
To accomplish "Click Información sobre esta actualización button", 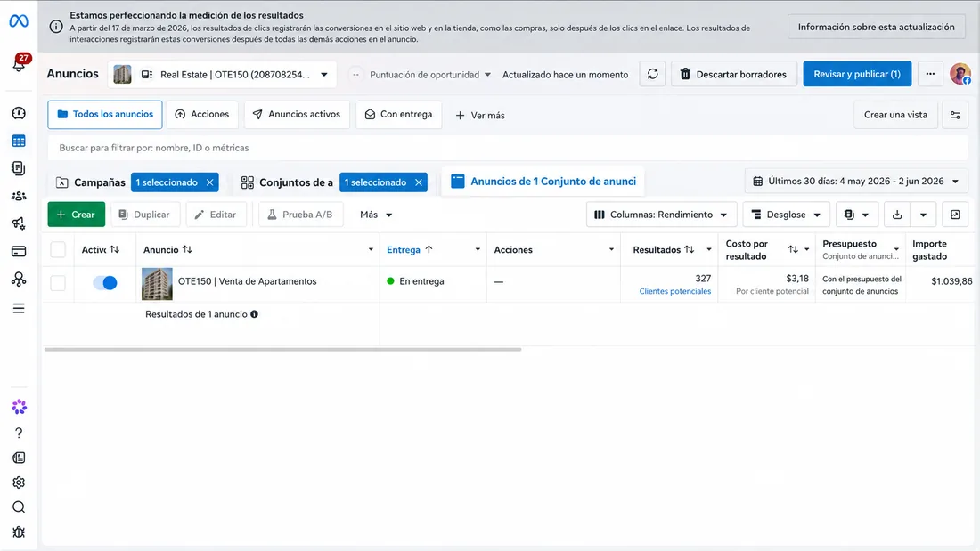I will point(877,27).
